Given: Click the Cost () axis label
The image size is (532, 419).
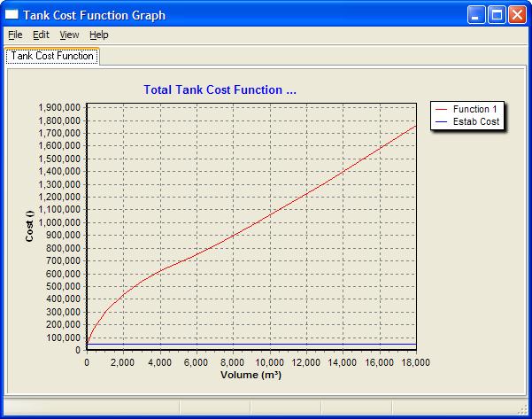Looking at the screenshot, I should 30,226.
